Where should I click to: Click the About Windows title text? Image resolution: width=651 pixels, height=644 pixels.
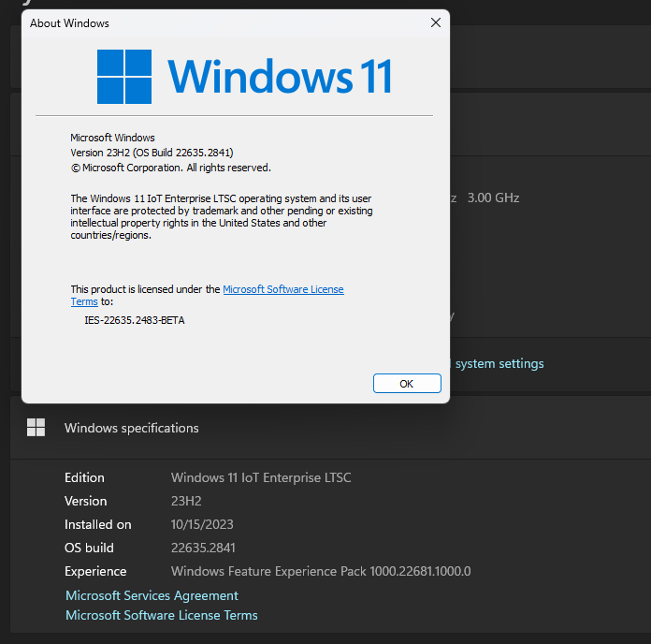[69, 23]
